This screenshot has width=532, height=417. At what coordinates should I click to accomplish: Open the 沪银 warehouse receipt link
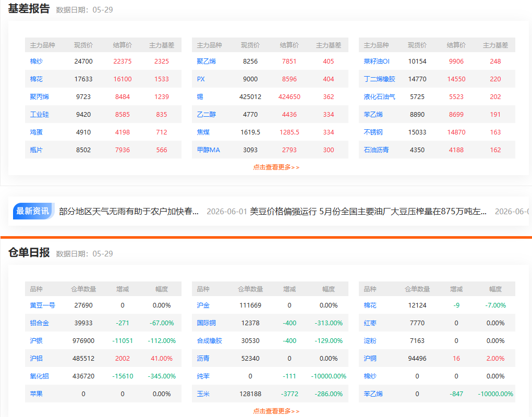click(37, 341)
